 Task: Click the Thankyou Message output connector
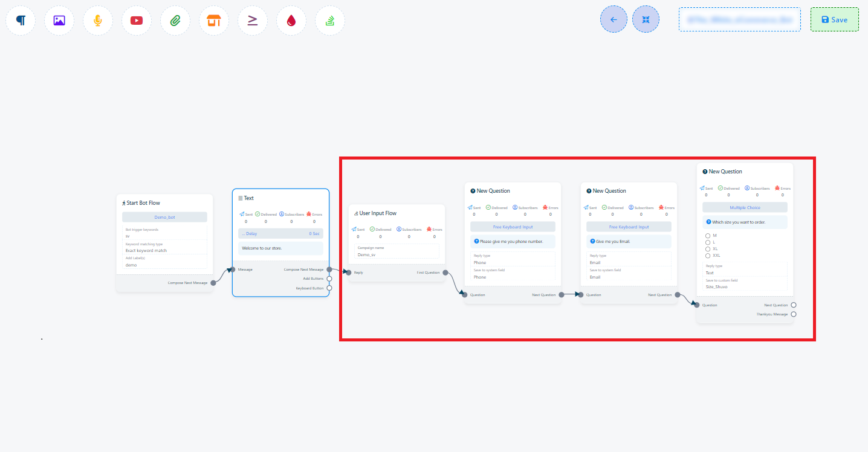pyautogui.click(x=794, y=314)
